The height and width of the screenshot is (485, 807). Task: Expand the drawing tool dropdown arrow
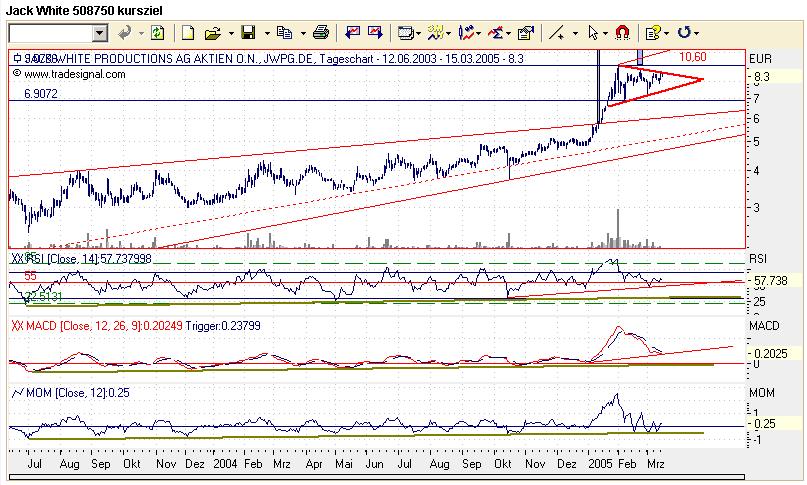[575, 34]
